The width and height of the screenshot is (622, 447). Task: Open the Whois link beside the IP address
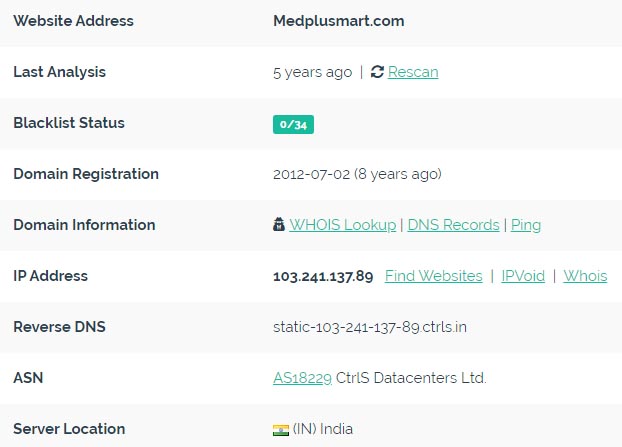586,276
